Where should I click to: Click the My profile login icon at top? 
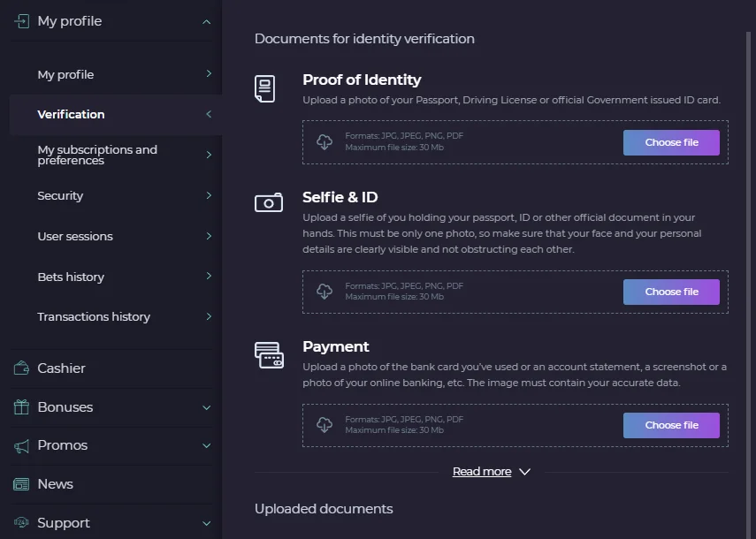(21, 21)
